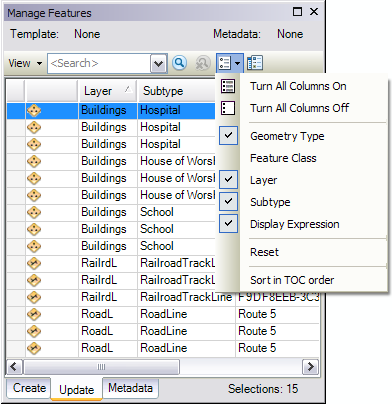The image size is (392, 404).
Task: Click the first RoadLine subtype cell
Action: pos(186,314)
